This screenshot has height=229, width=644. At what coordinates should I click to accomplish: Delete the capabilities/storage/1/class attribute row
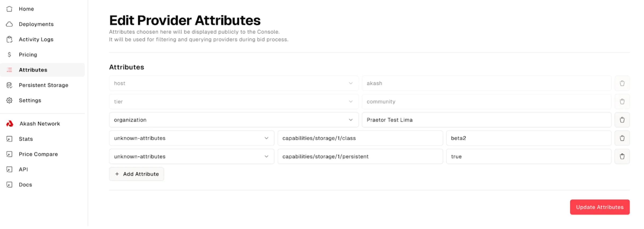tap(622, 138)
